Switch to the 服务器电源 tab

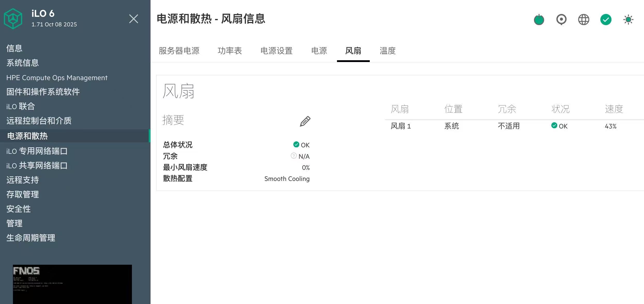[179, 51]
